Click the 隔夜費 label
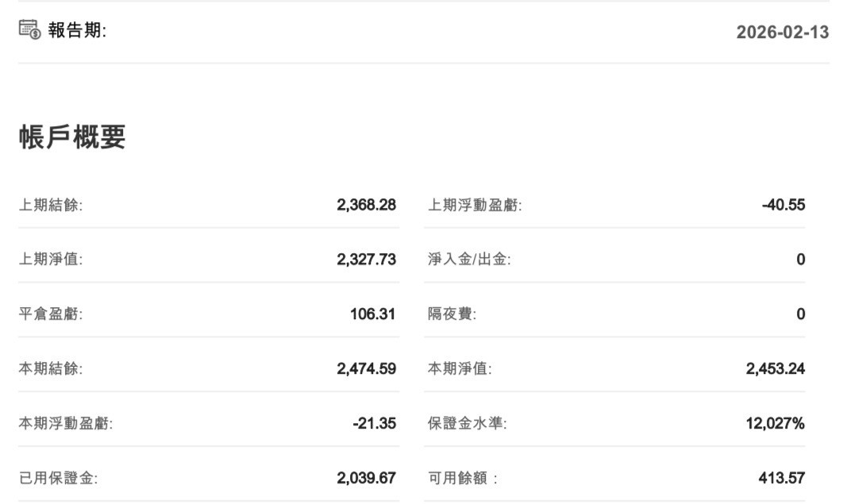847x504 pixels. click(x=452, y=314)
